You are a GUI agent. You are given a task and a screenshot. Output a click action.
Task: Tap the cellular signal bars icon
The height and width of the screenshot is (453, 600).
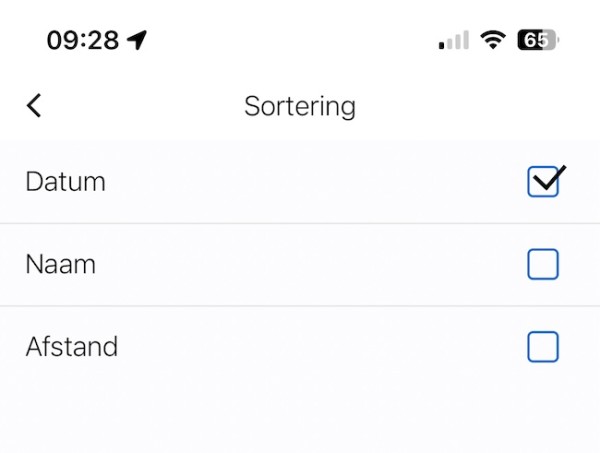tap(453, 40)
